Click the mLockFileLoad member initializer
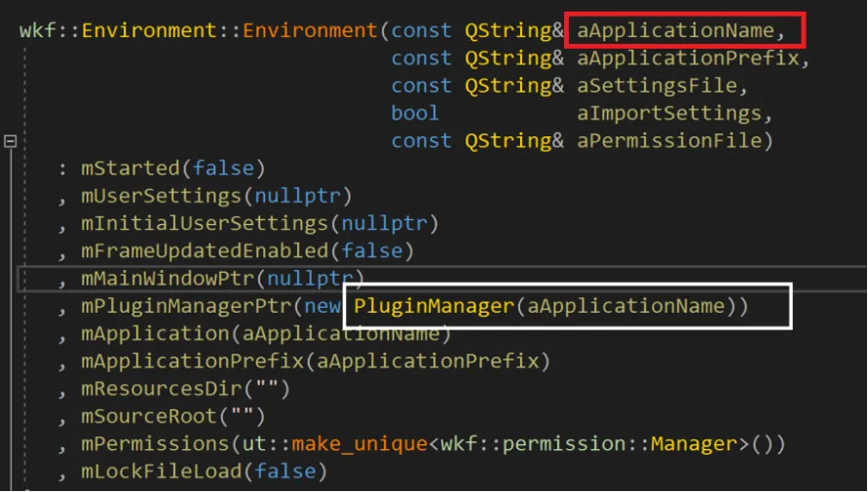This screenshot has width=868, height=492. pos(156,472)
